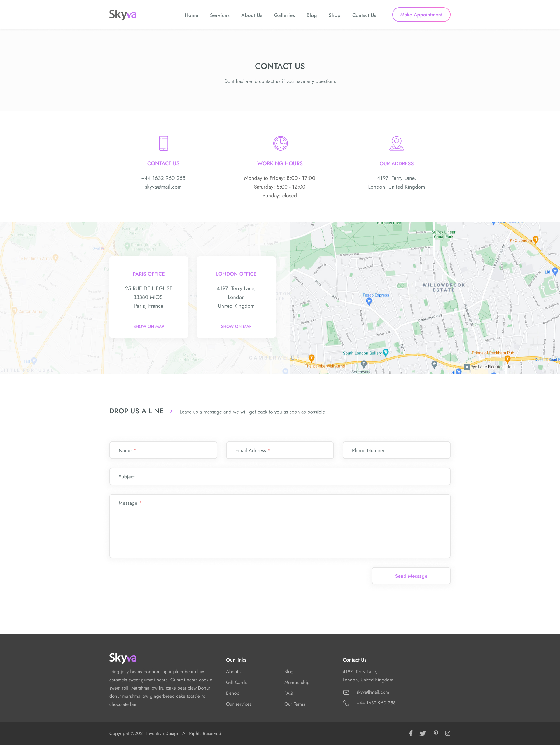Click the phone icon above Contact Us
560x745 pixels.
(x=163, y=143)
